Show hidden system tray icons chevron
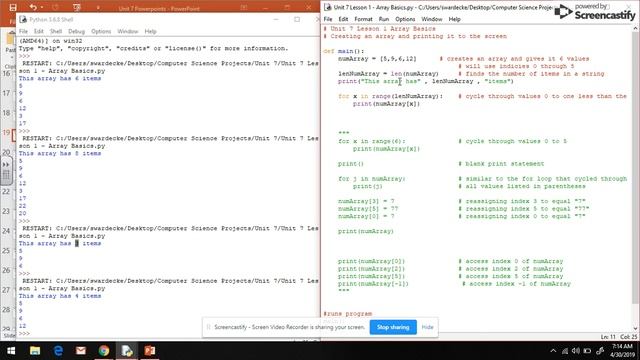Screen dimensions: 640x360 point(553,351)
